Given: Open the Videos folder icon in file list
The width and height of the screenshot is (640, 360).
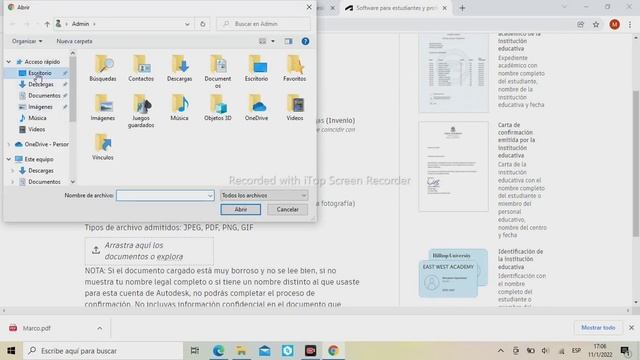Looking at the screenshot, I should click(x=294, y=107).
